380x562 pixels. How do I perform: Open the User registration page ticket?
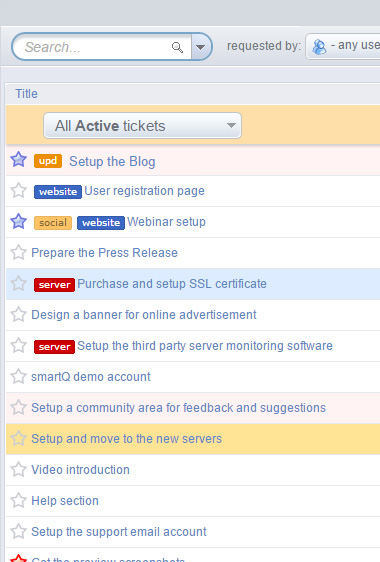pos(144,191)
